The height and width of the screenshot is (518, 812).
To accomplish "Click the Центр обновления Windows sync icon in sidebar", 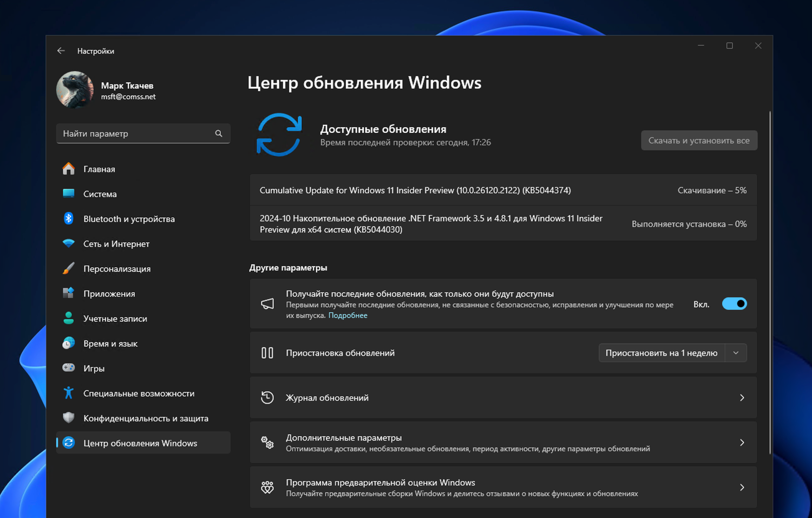I will 69,443.
